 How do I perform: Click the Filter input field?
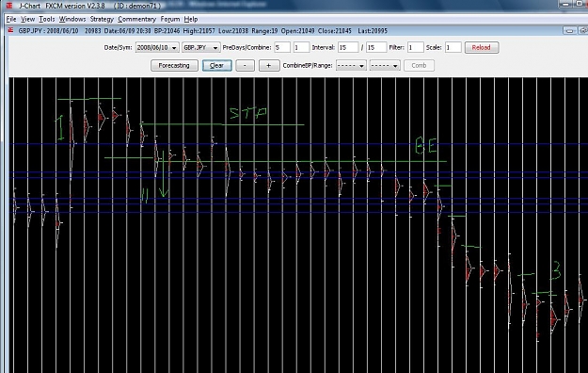[x=415, y=48]
